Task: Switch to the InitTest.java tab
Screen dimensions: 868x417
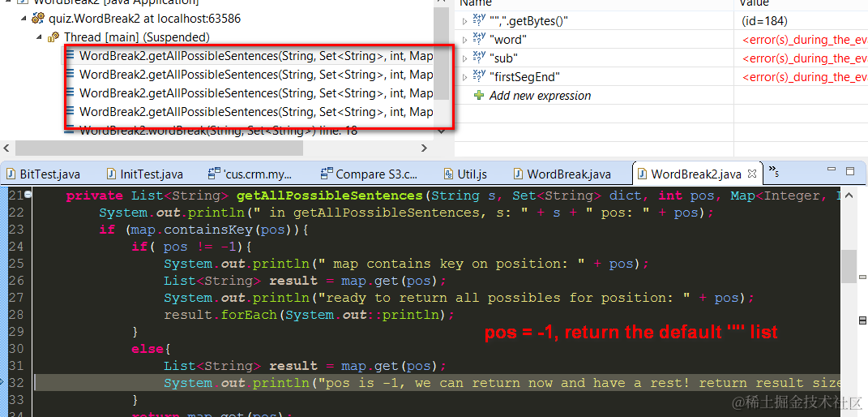Action: point(151,174)
